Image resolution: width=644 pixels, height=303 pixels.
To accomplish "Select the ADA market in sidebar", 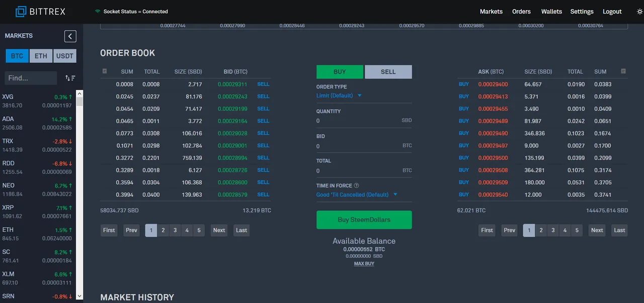I will (38, 123).
